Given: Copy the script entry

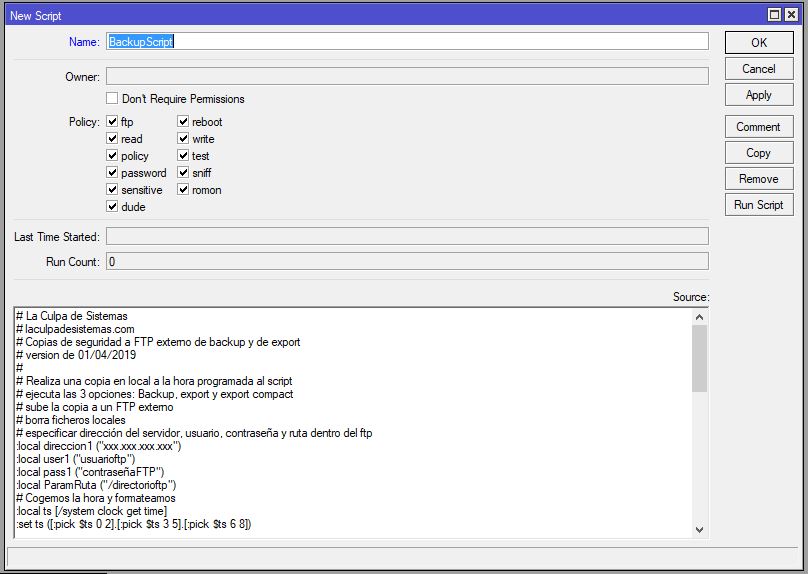Looking at the screenshot, I should tap(758, 153).
